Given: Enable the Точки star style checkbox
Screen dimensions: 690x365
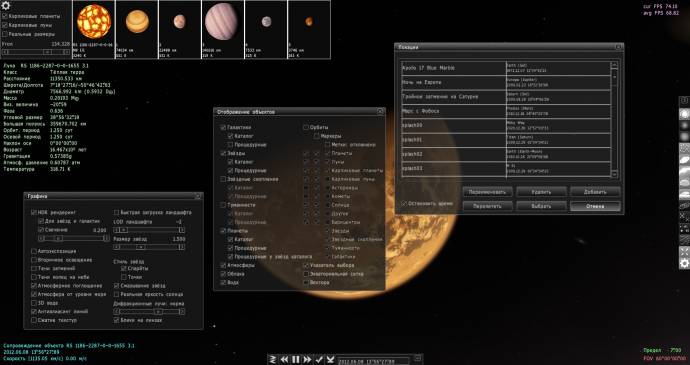Looking at the screenshot, I should [x=124, y=277].
